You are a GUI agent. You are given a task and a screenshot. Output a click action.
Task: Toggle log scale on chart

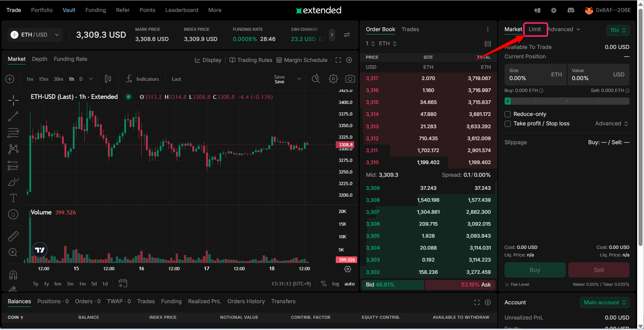335,284
